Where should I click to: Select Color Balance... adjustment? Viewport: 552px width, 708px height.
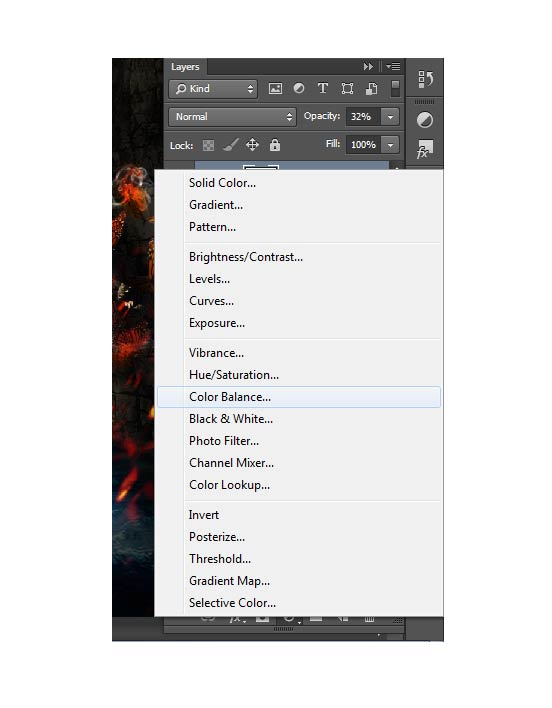click(299, 397)
